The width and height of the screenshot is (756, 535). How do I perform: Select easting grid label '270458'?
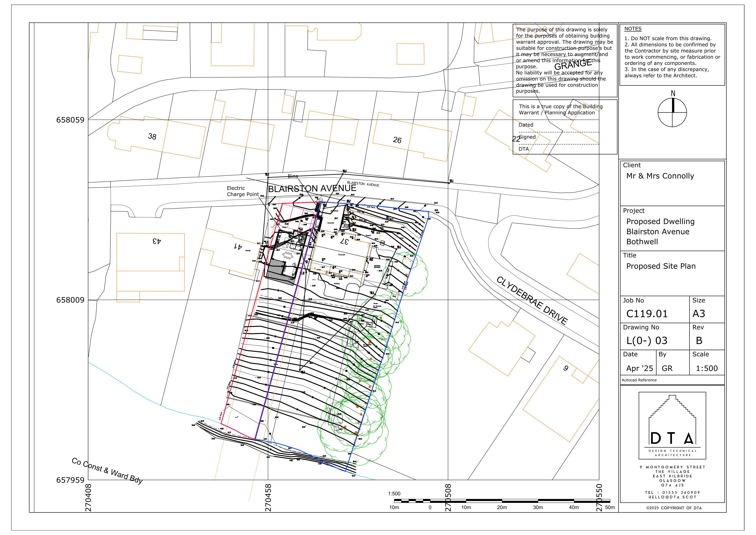coord(268,498)
